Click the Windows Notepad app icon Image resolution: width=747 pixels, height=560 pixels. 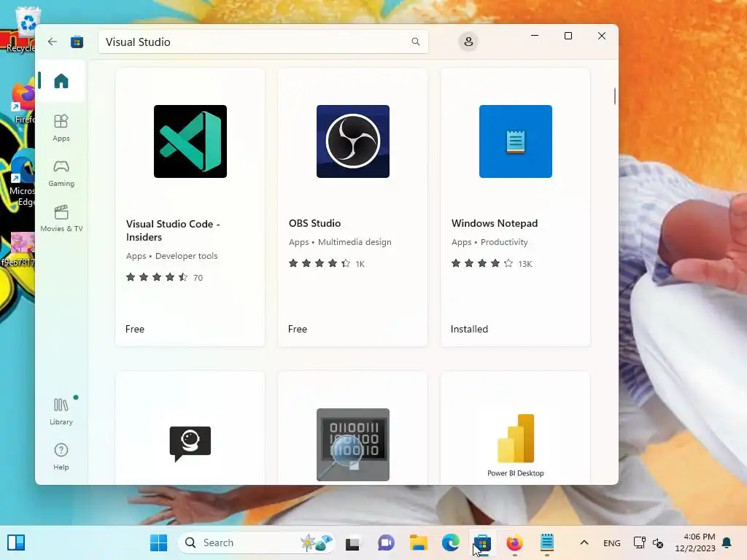[x=516, y=141]
